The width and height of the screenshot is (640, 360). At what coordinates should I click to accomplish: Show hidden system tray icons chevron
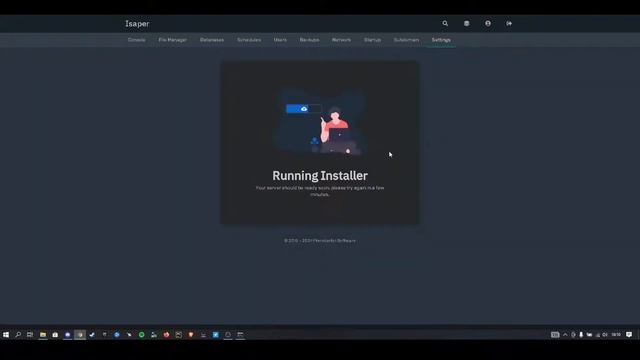[565, 335]
